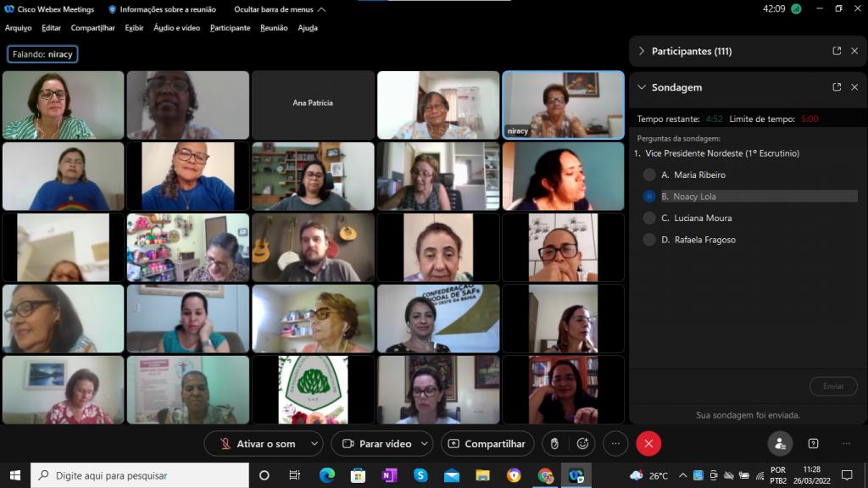The image size is (868, 488).
Task: Open the Participante menu
Action: pyautogui.click(x=230, y=28)
